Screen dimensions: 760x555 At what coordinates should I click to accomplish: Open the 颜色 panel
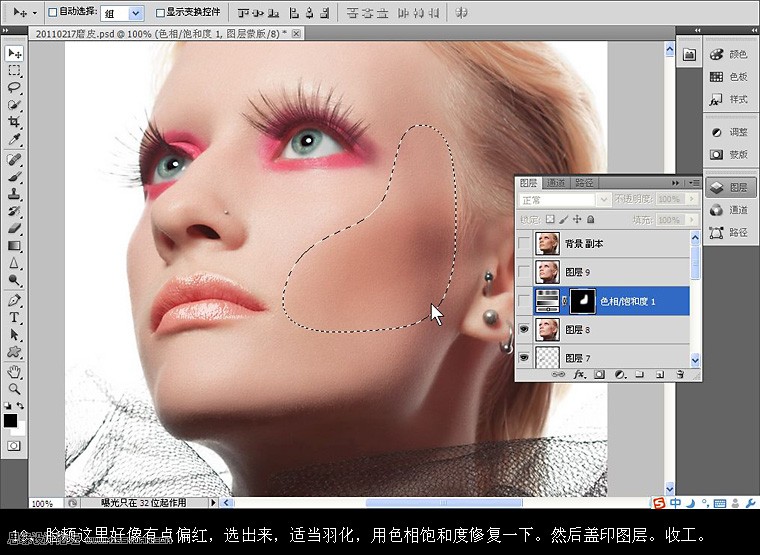[729, 54]
